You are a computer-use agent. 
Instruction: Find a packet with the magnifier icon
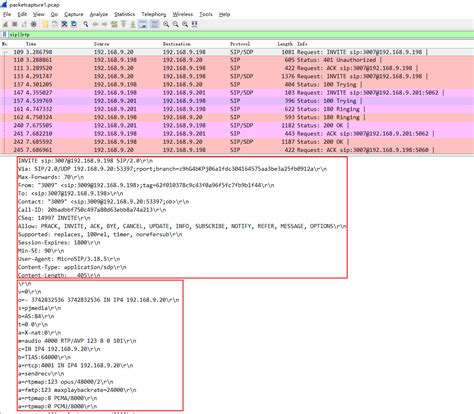click(86, 24)
